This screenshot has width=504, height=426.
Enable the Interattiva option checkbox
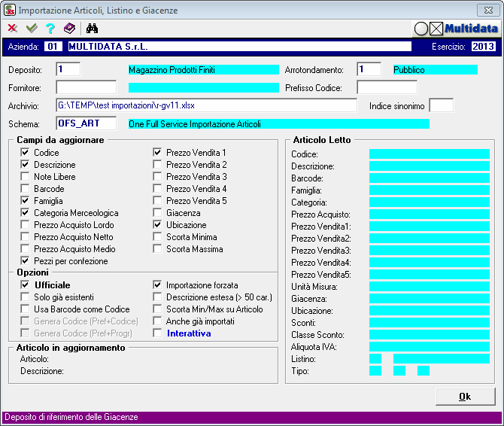157,333
